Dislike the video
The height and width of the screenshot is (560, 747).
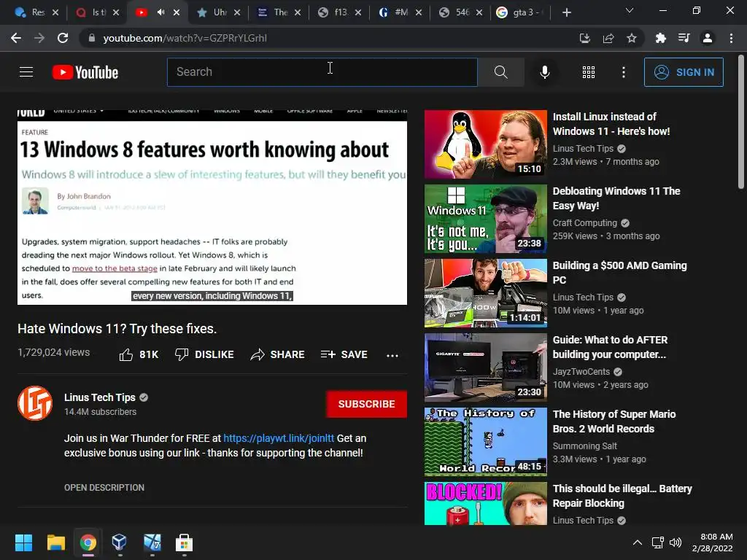coord(204,354)
